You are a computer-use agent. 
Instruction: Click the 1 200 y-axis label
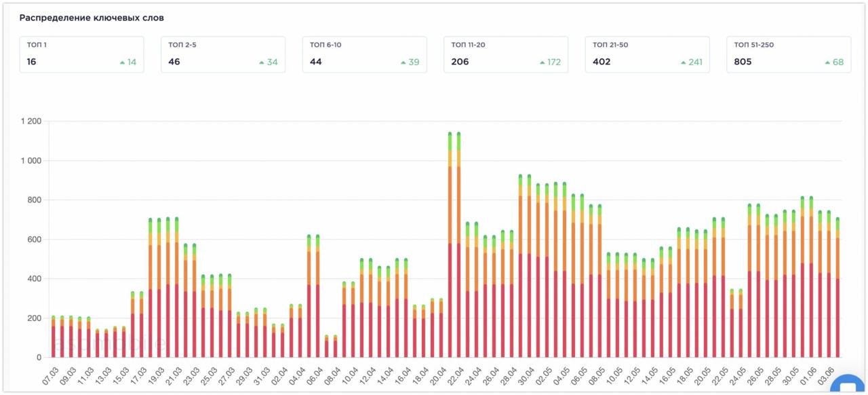[31, 121]
